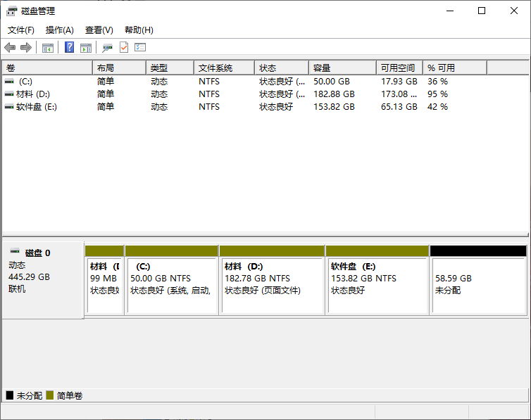
Task: Select the 材料 (D:) row in volume list
Action: (x=32, y=94)
